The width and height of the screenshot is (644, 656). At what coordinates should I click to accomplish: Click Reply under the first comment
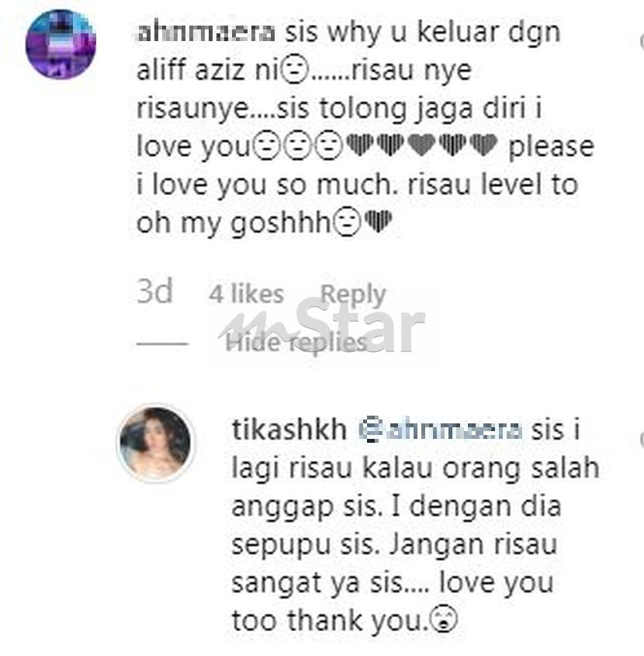click(x=352, y=294)
